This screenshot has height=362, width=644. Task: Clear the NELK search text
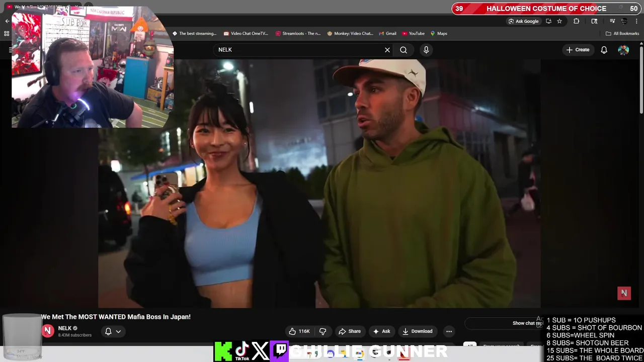(x=387, y=50)
